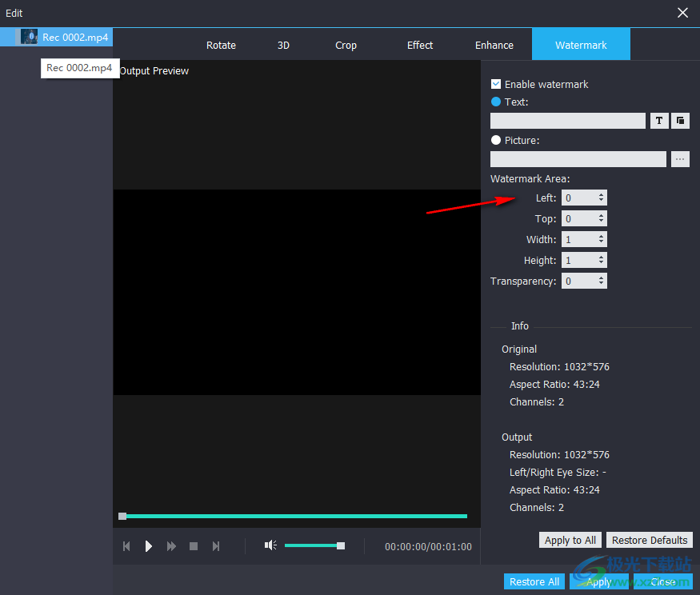This screenshot has width=700, height=595.
Task: Click Restore All button
Action: click(x=534, y=581)
